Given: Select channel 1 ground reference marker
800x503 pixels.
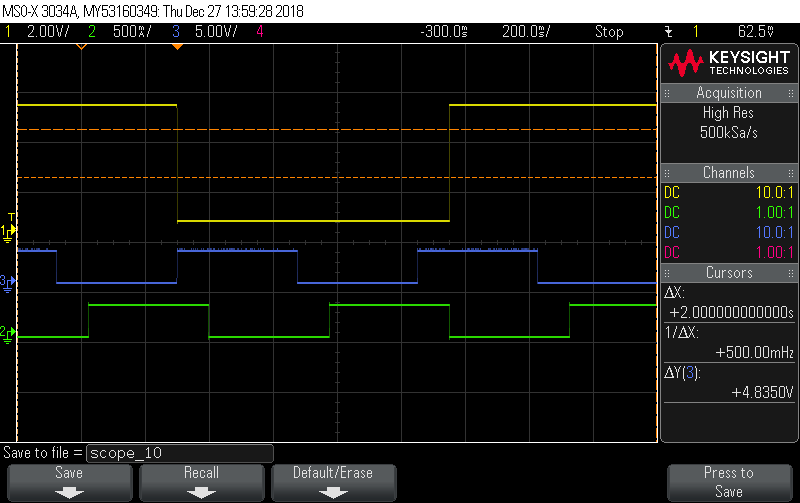Looking at the screenshot, I should (x=8, y=232).
